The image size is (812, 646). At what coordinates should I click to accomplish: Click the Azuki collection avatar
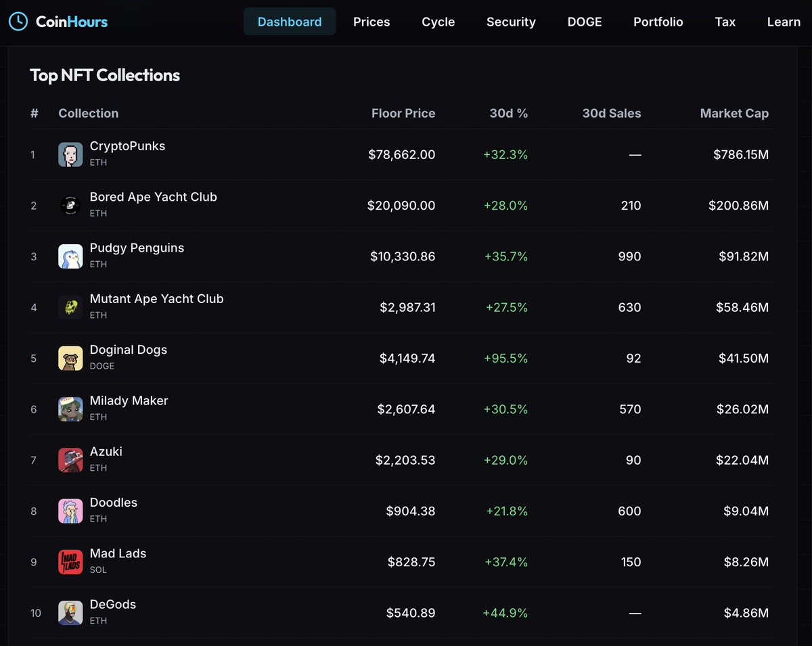click(x=70, y=460)
